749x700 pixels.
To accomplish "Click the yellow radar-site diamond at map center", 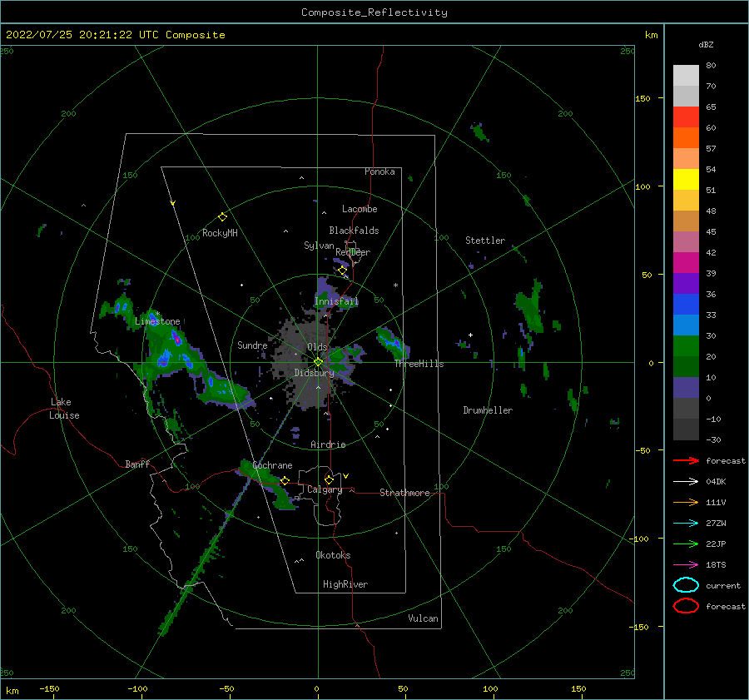I will [x=318, y=363].
